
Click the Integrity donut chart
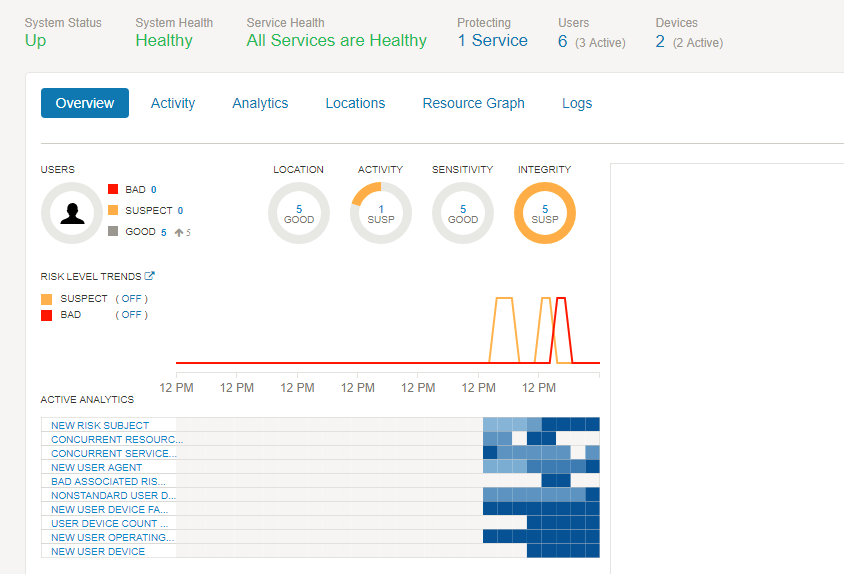point(545,213)
